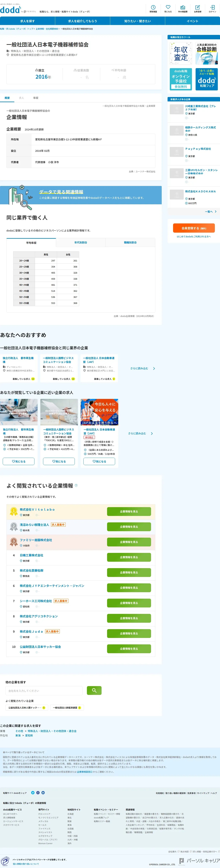220x868 pixels.
Task: Click the bronze rank 3 medal icon
Action: coord(14,542)
